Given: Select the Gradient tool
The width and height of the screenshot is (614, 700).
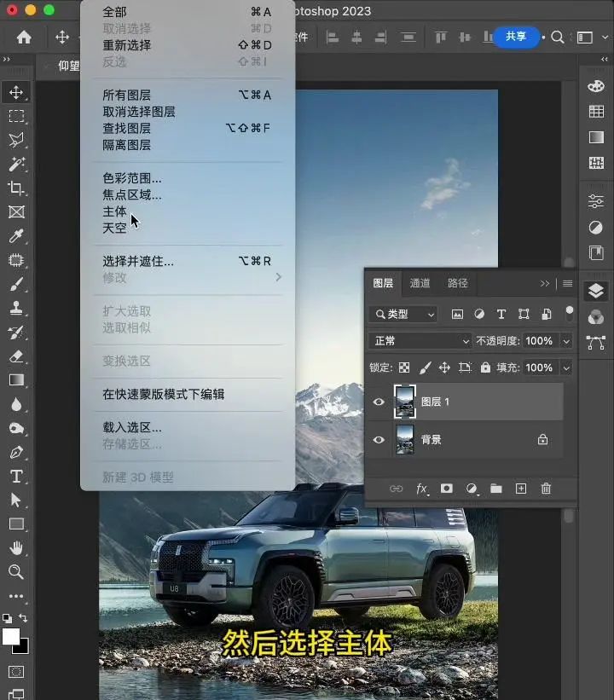Looking at the screenshot, I should tap(16, 380).
